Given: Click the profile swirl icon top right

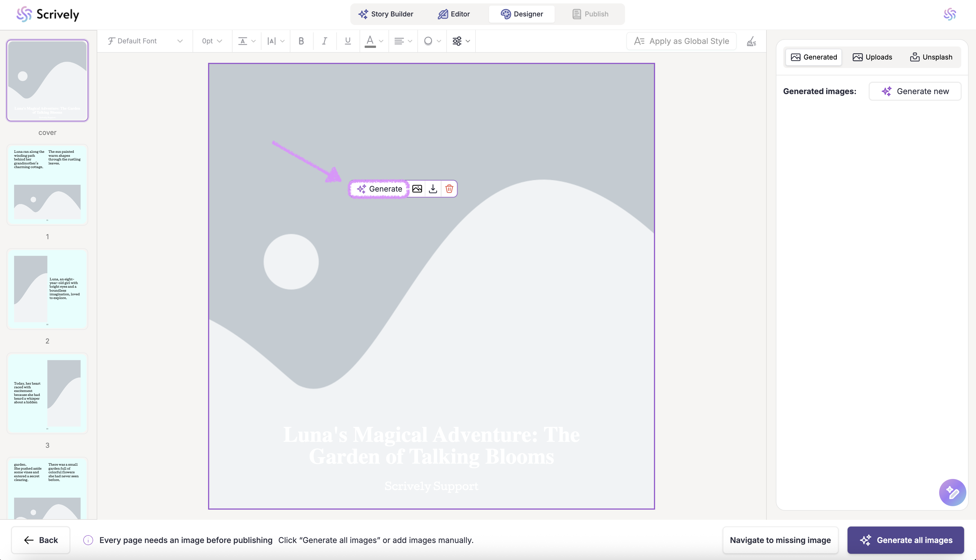Looking at the screenshot, I should coord(949,14).
